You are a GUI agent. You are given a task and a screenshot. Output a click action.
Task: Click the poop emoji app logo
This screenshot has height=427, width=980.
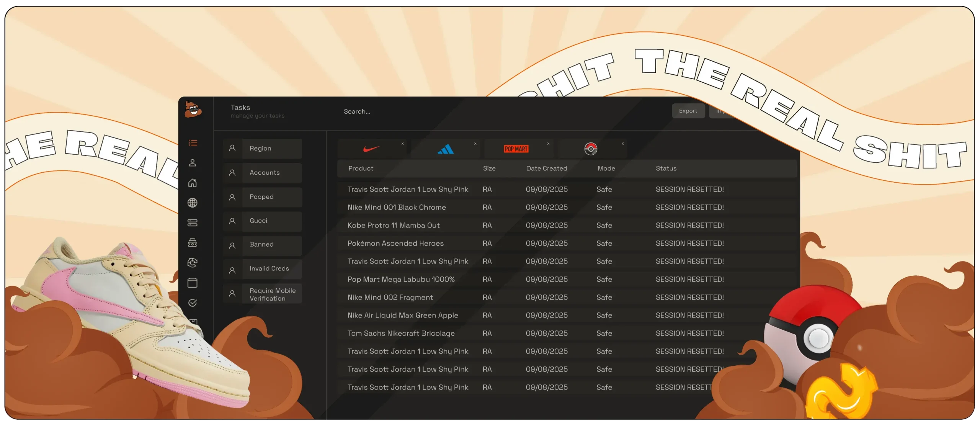point(193,110)
